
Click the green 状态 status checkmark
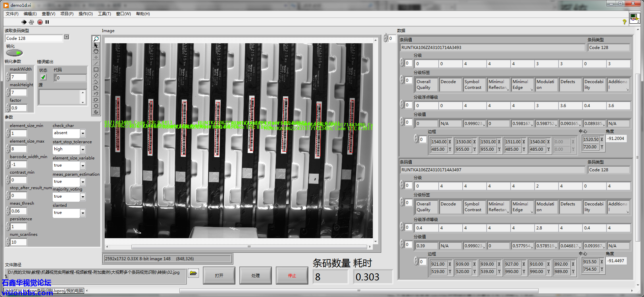click(43, 77)
